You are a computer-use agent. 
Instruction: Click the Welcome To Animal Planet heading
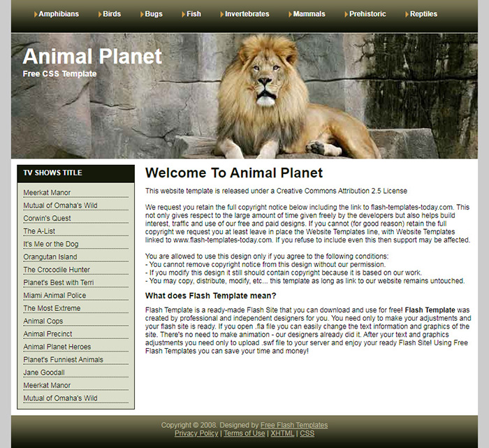pyautogui.click(x=234, y=173)
